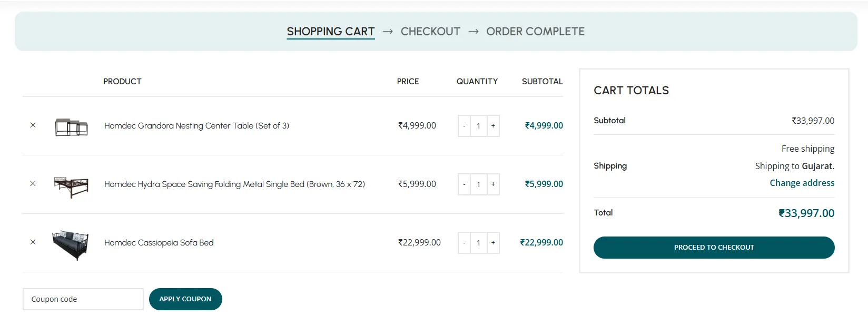
Task: Click the Shipping to Gujarat text
Action: pos(794,166)
